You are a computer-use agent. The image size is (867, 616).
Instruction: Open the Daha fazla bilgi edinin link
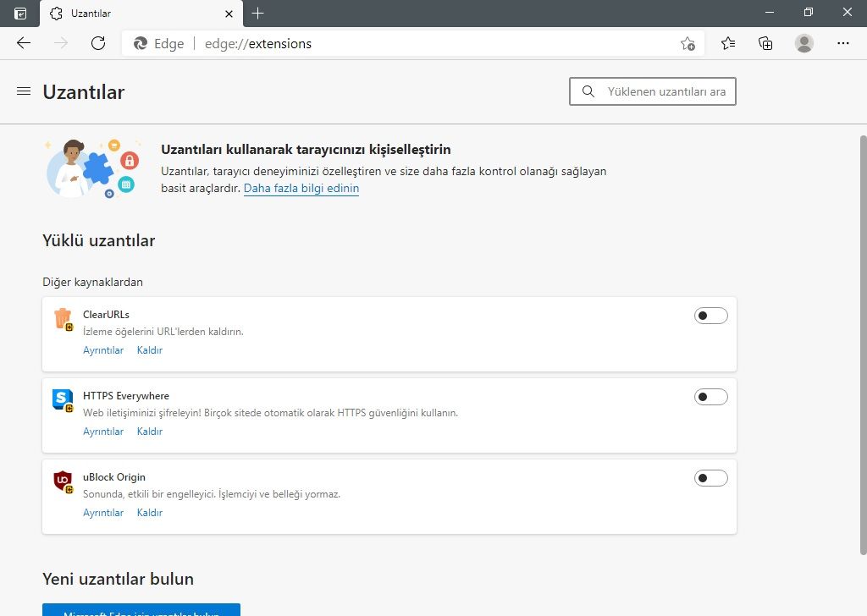(301, 189)
